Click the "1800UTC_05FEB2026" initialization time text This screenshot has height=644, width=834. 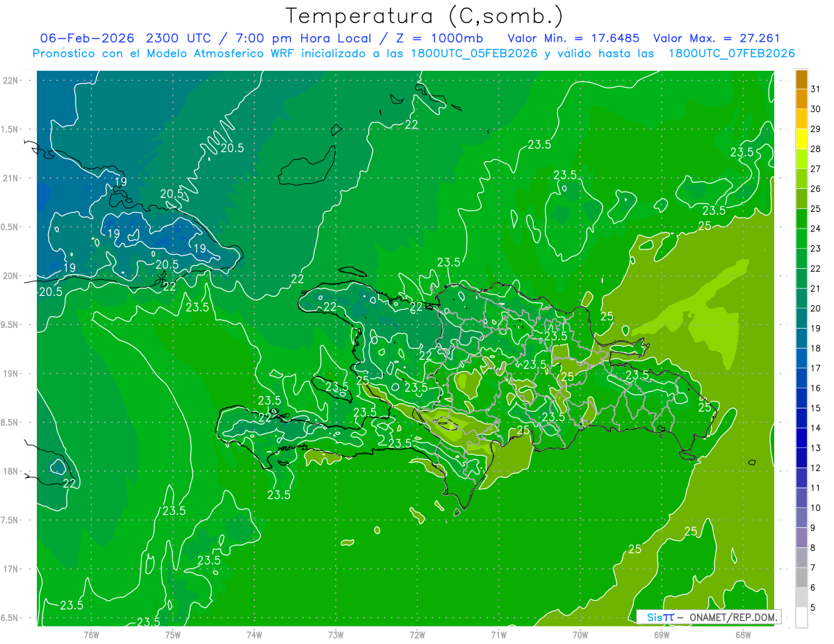click(x=474, y=53)
